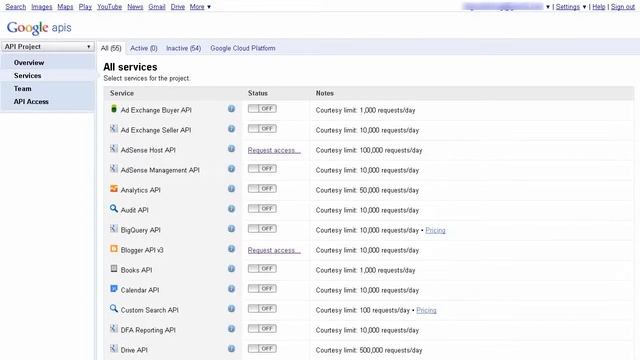Open info icon for Drive API
This screenshot has height=360, width=640.
click(x=231, y=349)
